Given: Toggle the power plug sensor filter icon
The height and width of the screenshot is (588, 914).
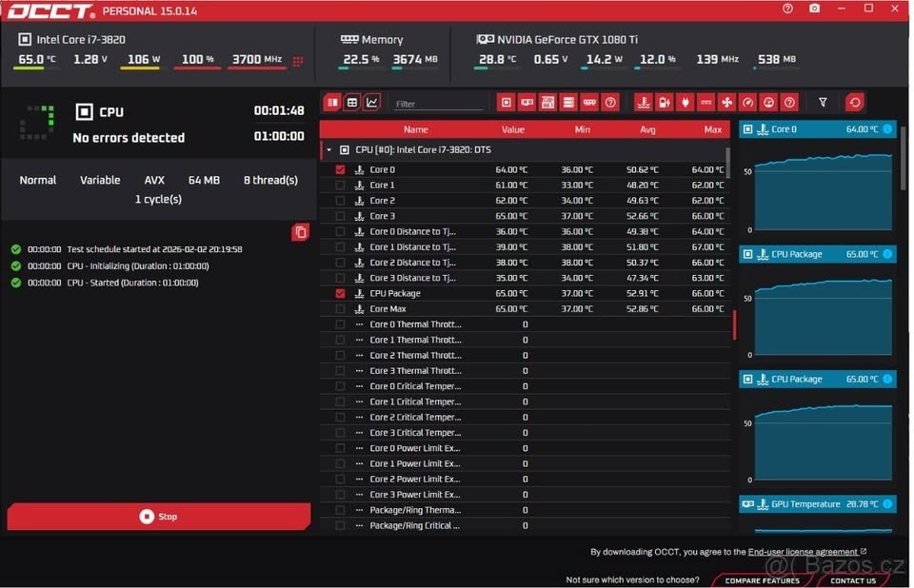Looking at the screenshot, I should tap(685, 103).
